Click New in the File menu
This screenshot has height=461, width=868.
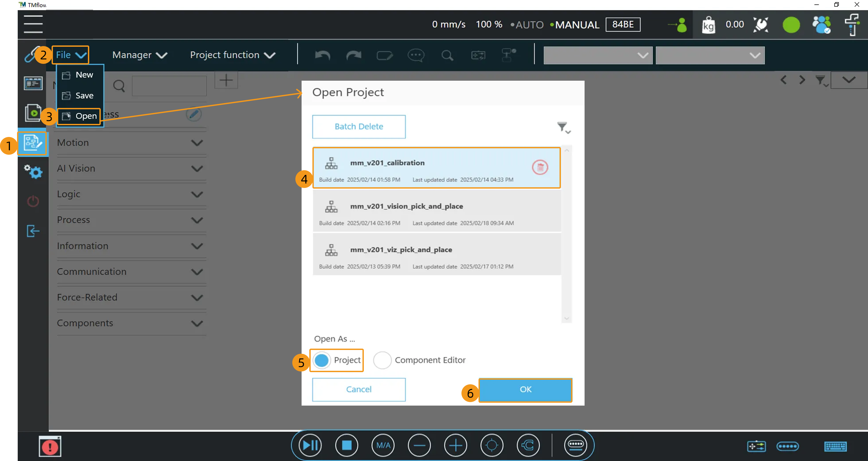tap(84, 75)
